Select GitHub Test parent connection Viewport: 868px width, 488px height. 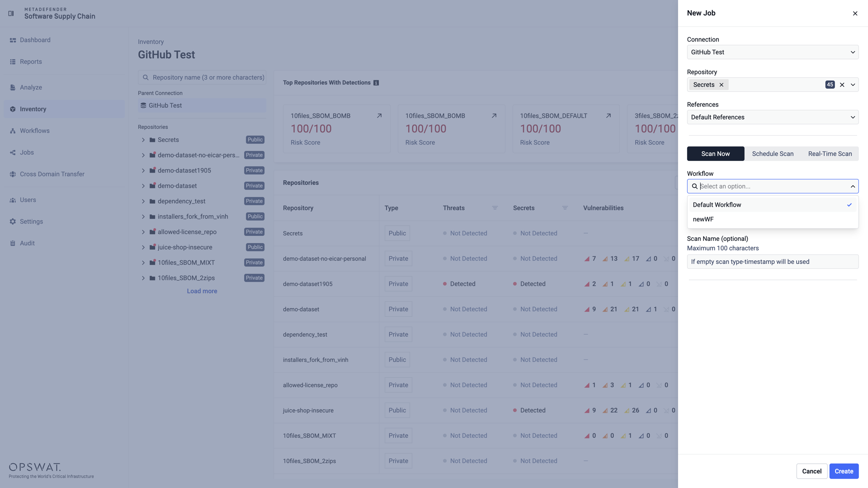[x=202, y=106]
